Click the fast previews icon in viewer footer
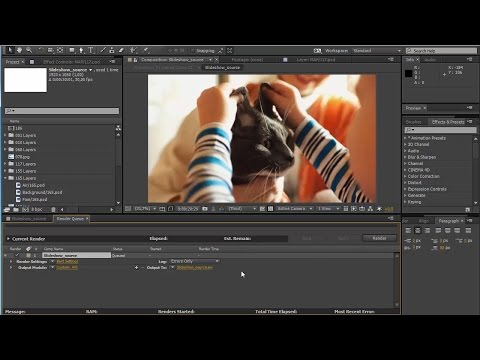The image size is (480, 360). coord(354,209)
